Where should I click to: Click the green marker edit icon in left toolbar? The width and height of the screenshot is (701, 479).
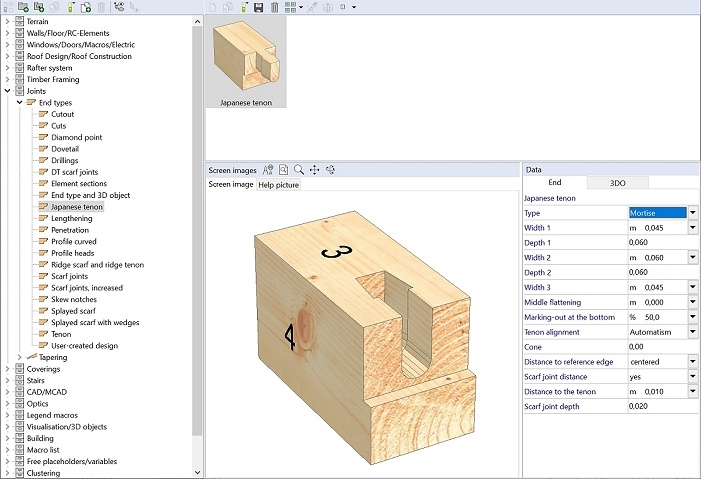click(71, 7)
